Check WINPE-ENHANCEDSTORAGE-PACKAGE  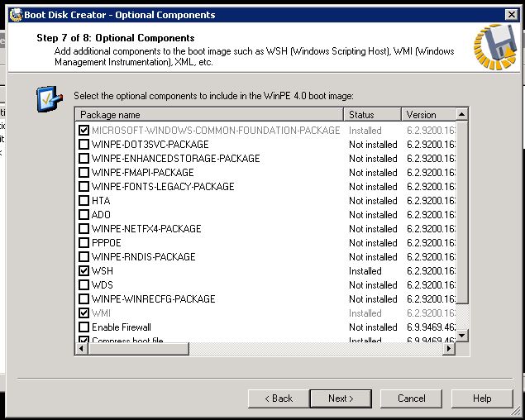[x=84, y=158]
